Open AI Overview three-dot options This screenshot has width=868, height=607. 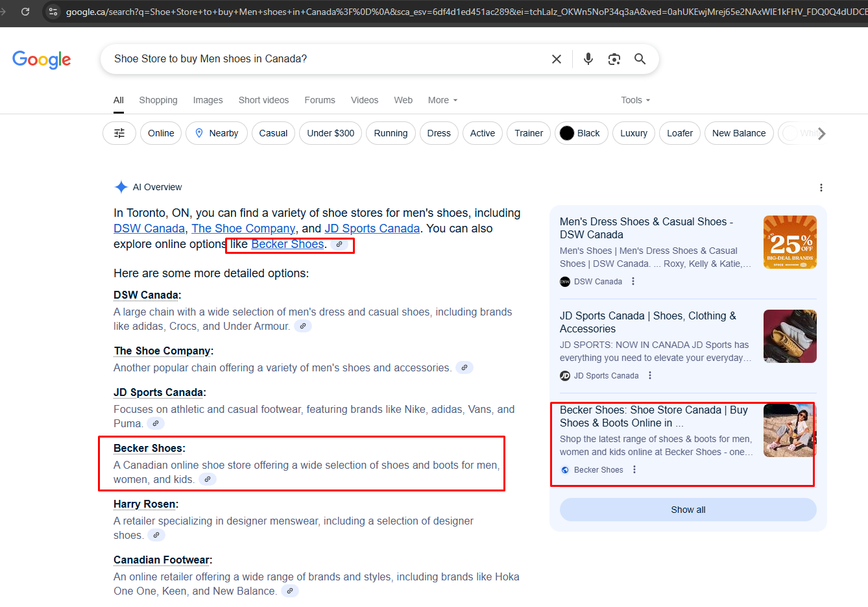[821, 188]
